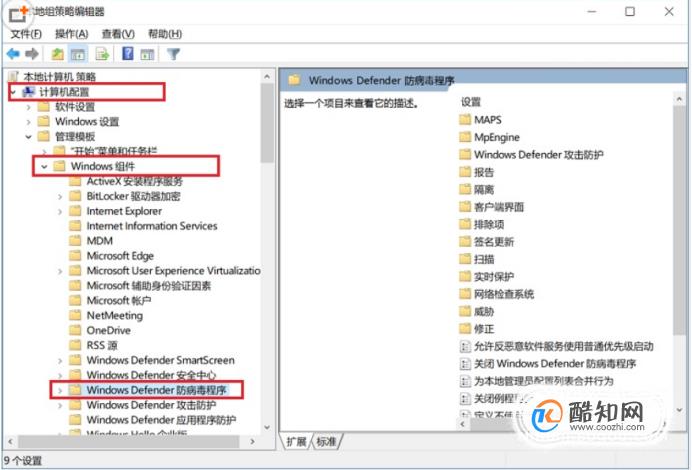
Task: Open the 帮助(H) menu
Action: [x=165, y=34]
